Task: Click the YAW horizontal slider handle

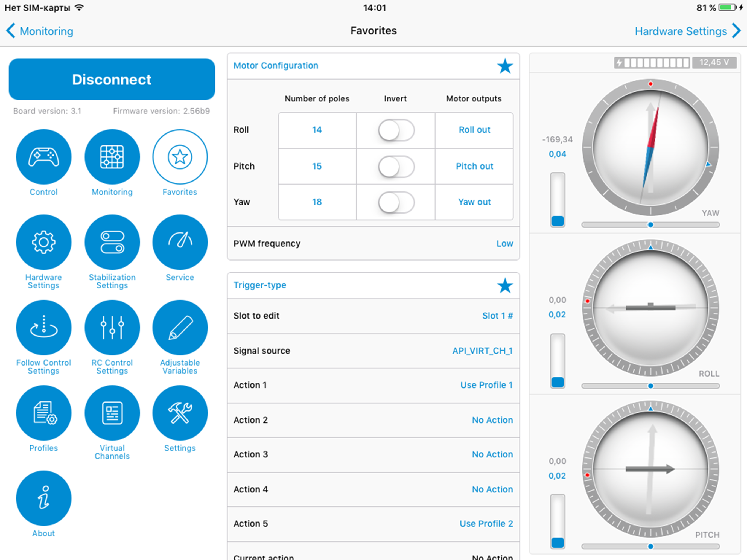Action: pyautogui.click(x=650, y=224)
